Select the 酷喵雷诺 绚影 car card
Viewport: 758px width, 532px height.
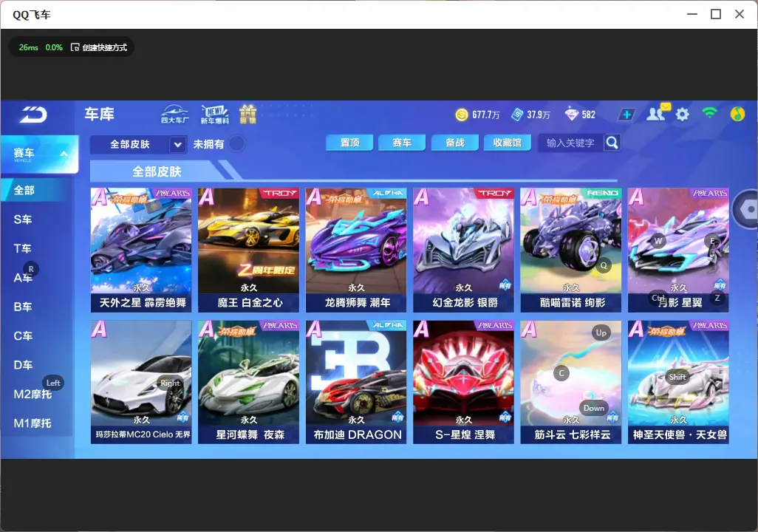[571, 250]
